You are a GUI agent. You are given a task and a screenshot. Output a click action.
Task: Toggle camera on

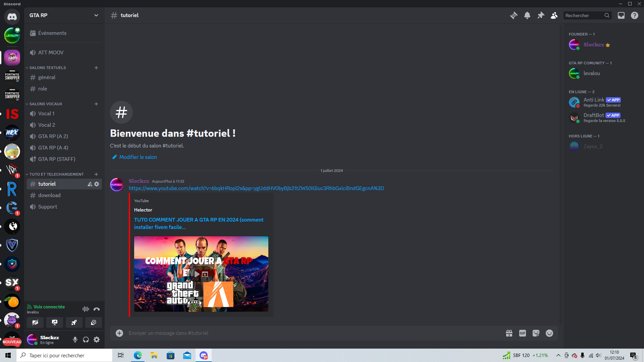[x=35, y=322]
